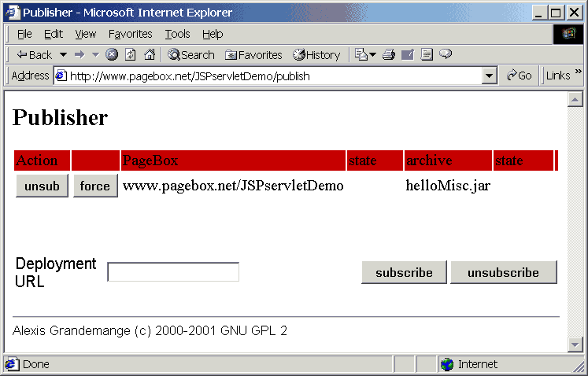The height and width of the screenshot is (376, 588).
Task: Open the Help menu
Action: coord(213,34)
